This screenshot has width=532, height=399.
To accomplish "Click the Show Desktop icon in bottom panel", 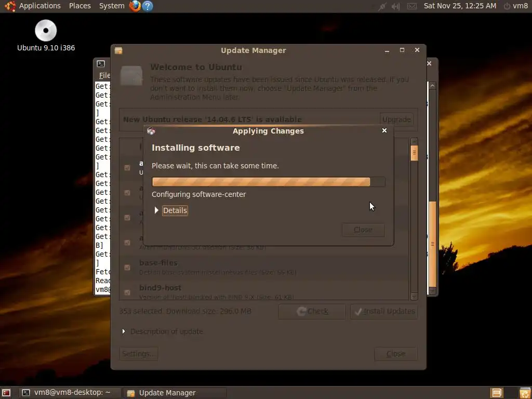I will 6,393.
